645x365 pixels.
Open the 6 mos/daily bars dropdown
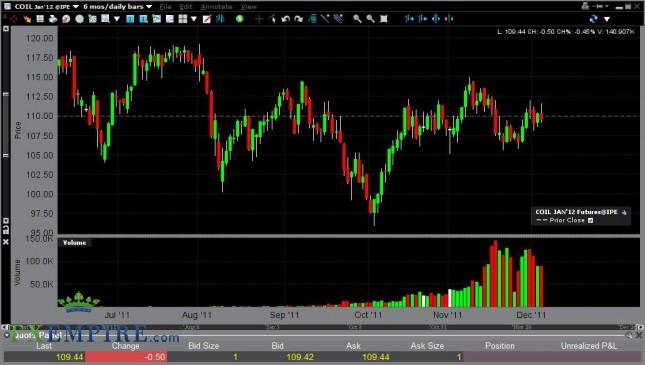click(x=149, y=7)
